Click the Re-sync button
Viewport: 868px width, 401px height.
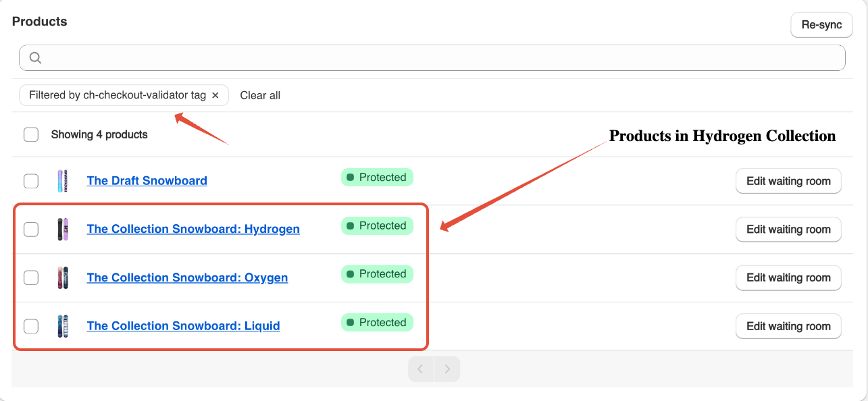point(821,25)
